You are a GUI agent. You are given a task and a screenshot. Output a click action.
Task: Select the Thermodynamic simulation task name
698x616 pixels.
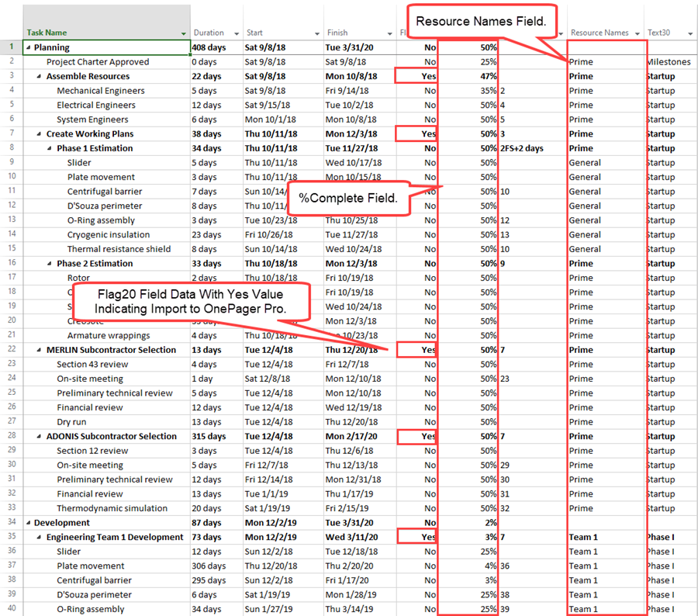[x=112, y=508]
